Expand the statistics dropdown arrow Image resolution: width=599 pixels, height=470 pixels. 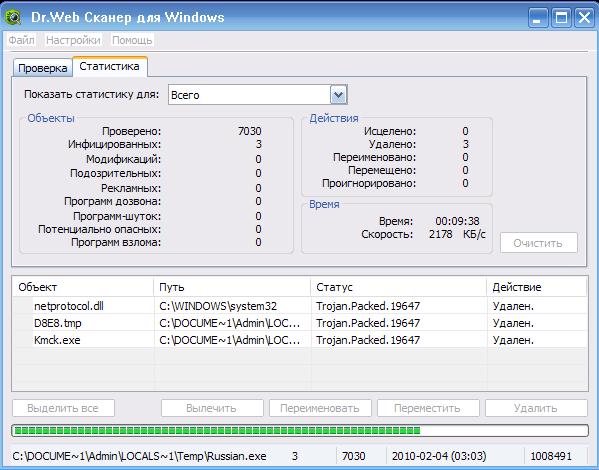tap(338, 95)
